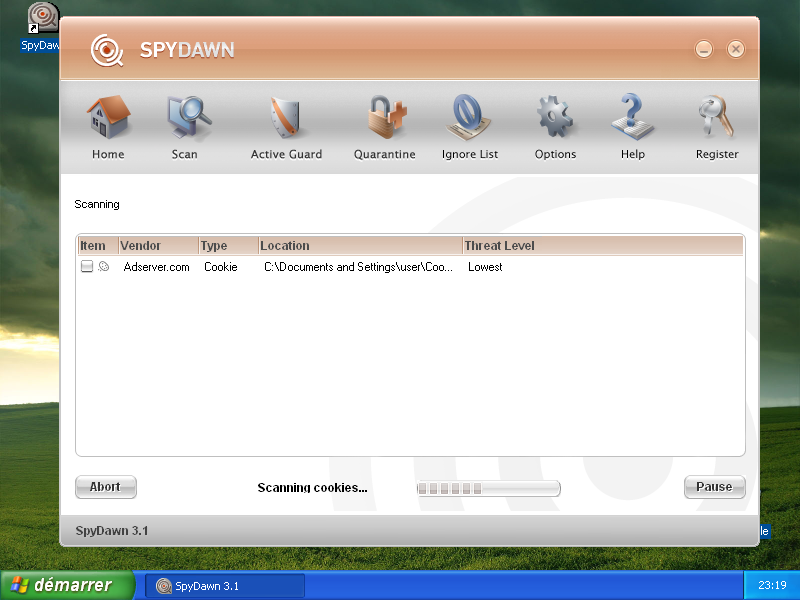Sort list by Vendor column header
The image size is (800, 600).
(159, 246)
